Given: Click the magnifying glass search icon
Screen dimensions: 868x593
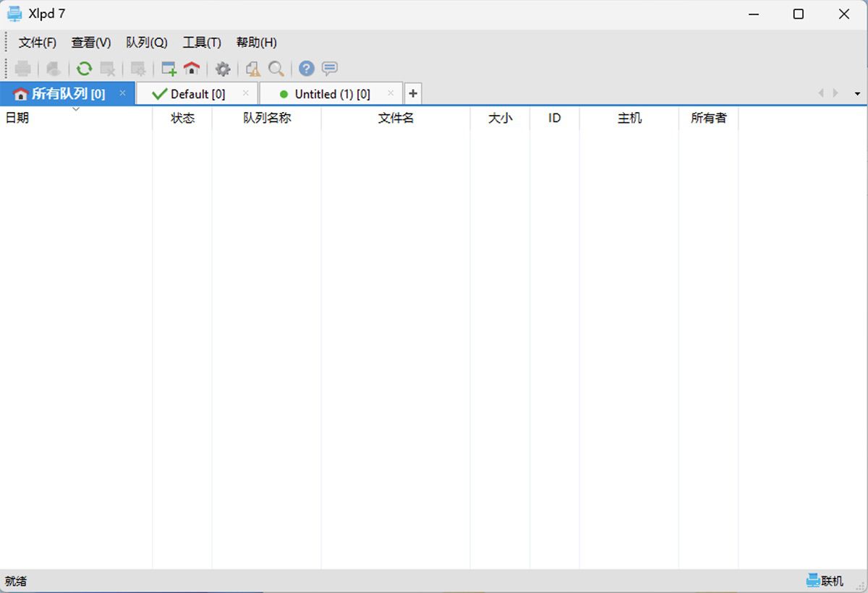Looking at the screenshot, I should [276, 69].
